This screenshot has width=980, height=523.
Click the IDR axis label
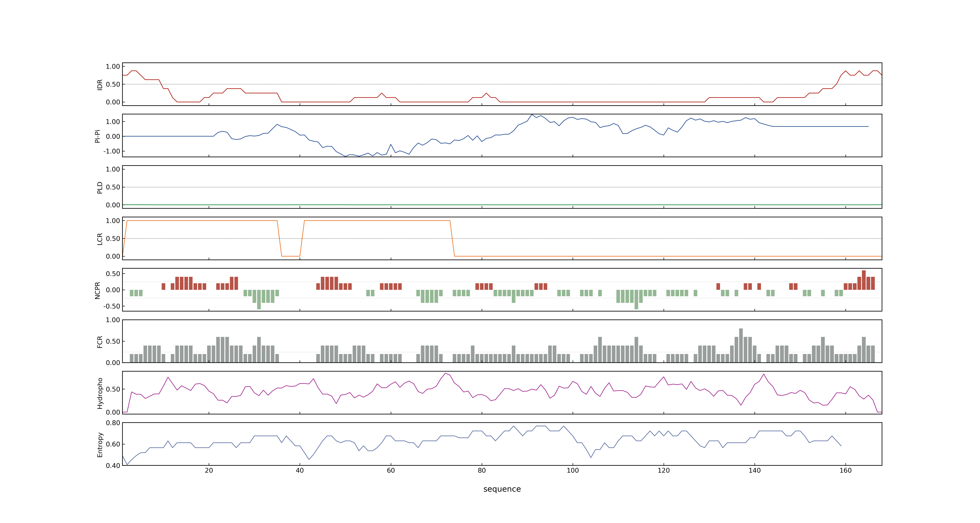pyautogui.click(x=100, y=85)
